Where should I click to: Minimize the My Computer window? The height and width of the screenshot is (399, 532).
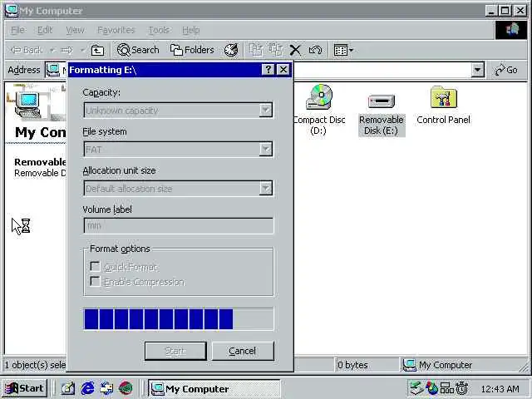pos(491,11)
